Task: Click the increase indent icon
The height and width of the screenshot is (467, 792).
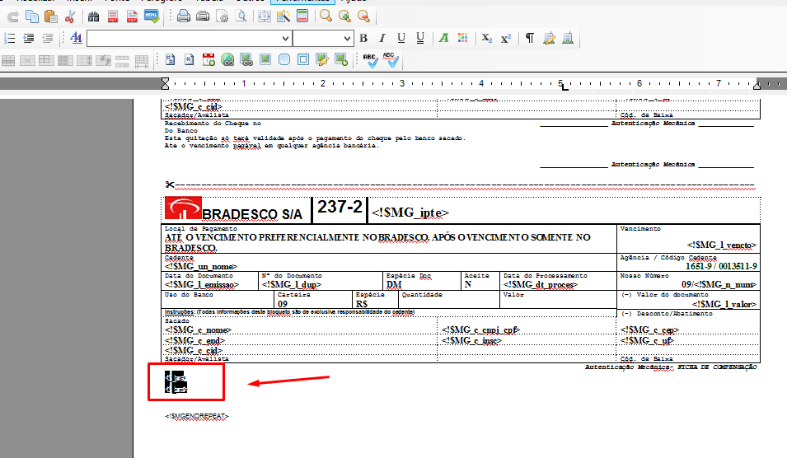Action: click(x=29, y=38)
